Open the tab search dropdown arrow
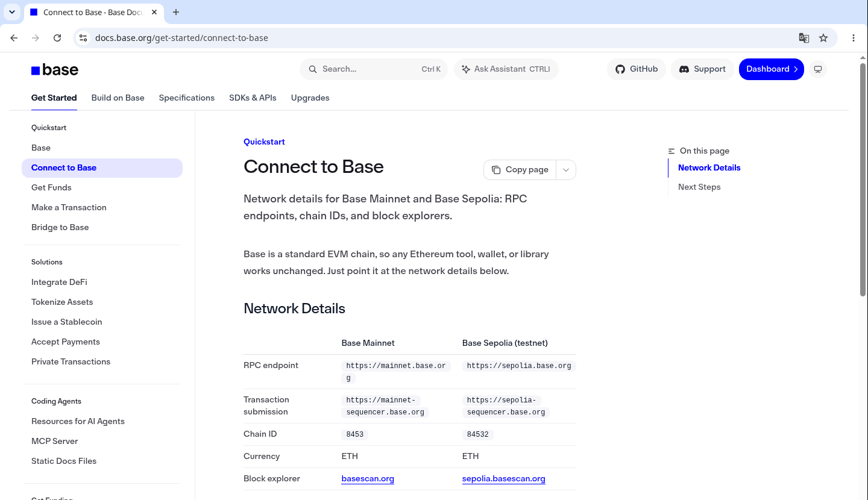This screenshot has height=500, width=868. tap(11, 12)
